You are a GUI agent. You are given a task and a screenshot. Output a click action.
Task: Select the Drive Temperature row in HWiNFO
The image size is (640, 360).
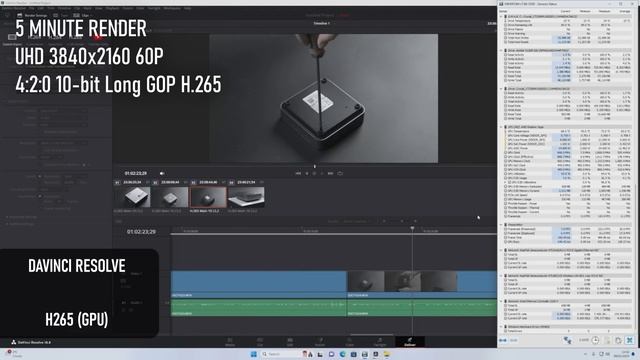569,21
